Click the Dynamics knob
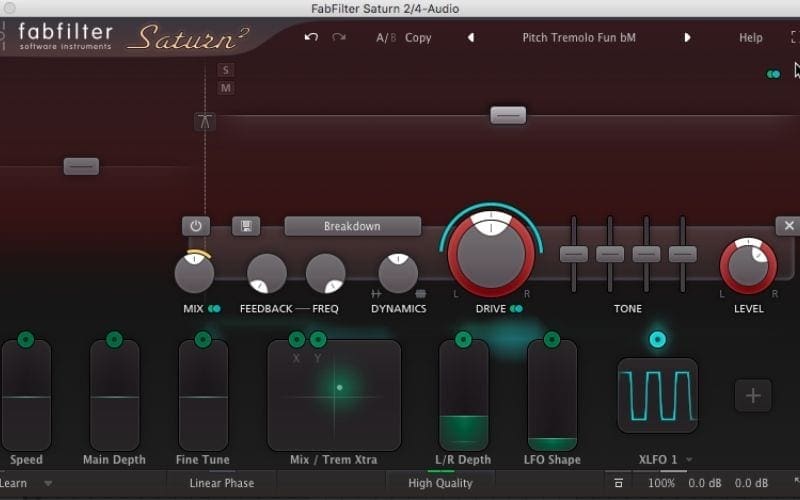The width and height of the screenshot is (800, 500). point(398,273)
